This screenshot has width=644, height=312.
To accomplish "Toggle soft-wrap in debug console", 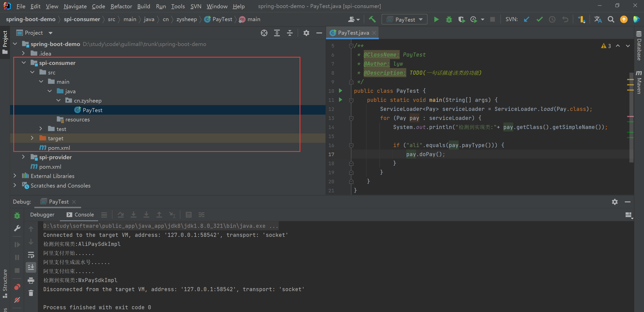I will coord(31,255).
